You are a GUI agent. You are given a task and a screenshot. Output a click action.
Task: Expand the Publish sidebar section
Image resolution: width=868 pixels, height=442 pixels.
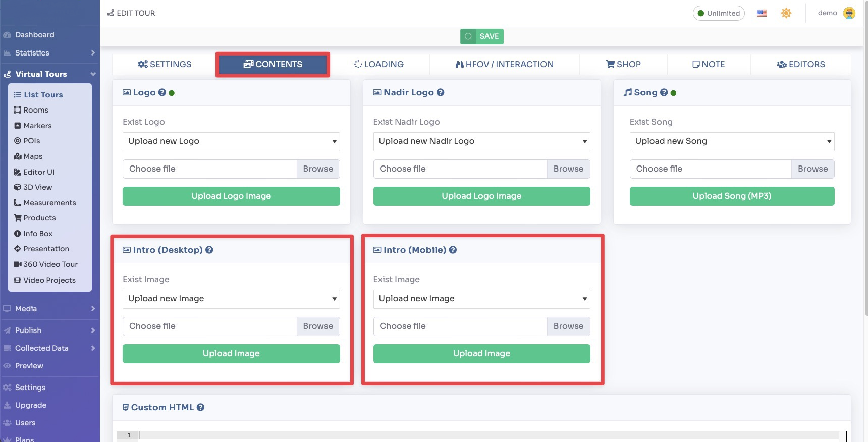tap(49, 330)
